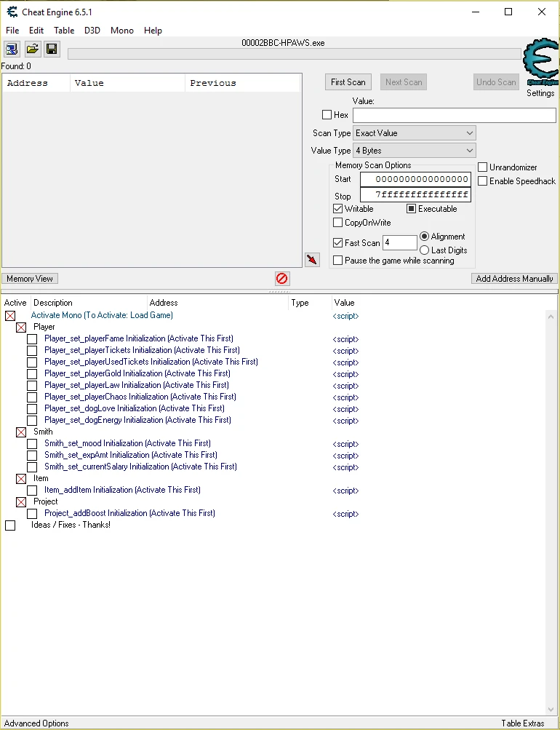Click the First Scan button
Screen dimensions: 560x730
point(348,82)
